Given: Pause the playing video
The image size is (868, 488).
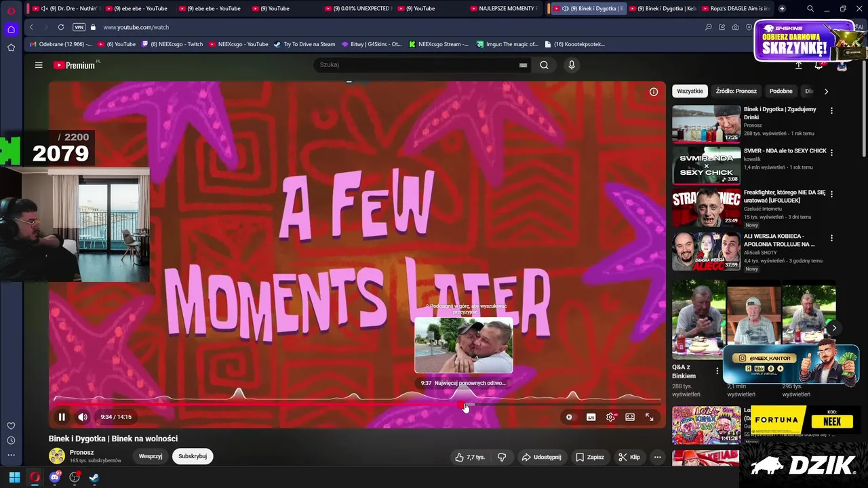Looking at the screenshot, I should 62,417.
